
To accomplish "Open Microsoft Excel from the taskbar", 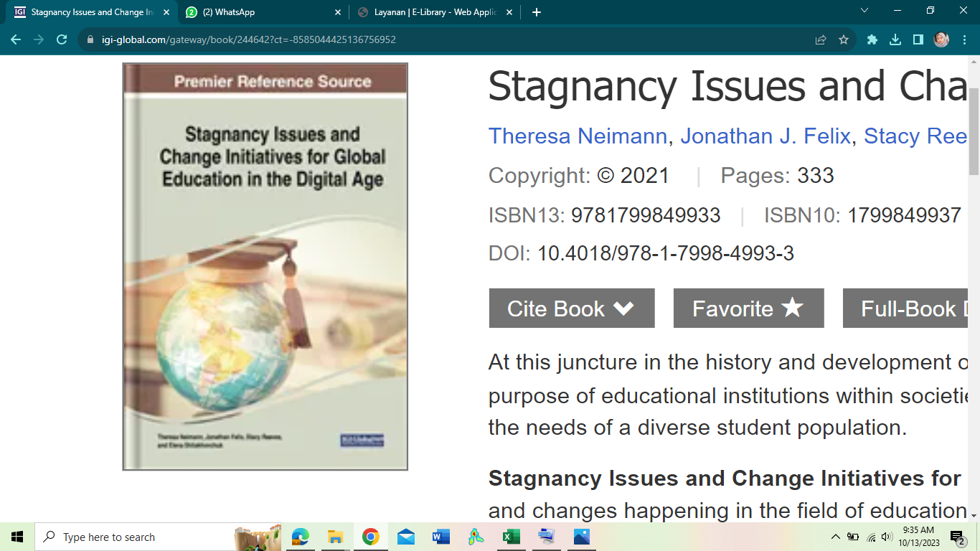I will 511,537.
